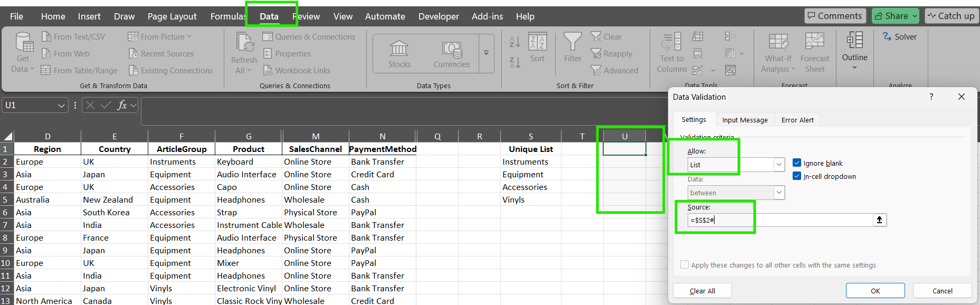Image resolution: width=980 pixels, height=305 pixels.
Task: Click Clear All button
Action: click(702, 291)
